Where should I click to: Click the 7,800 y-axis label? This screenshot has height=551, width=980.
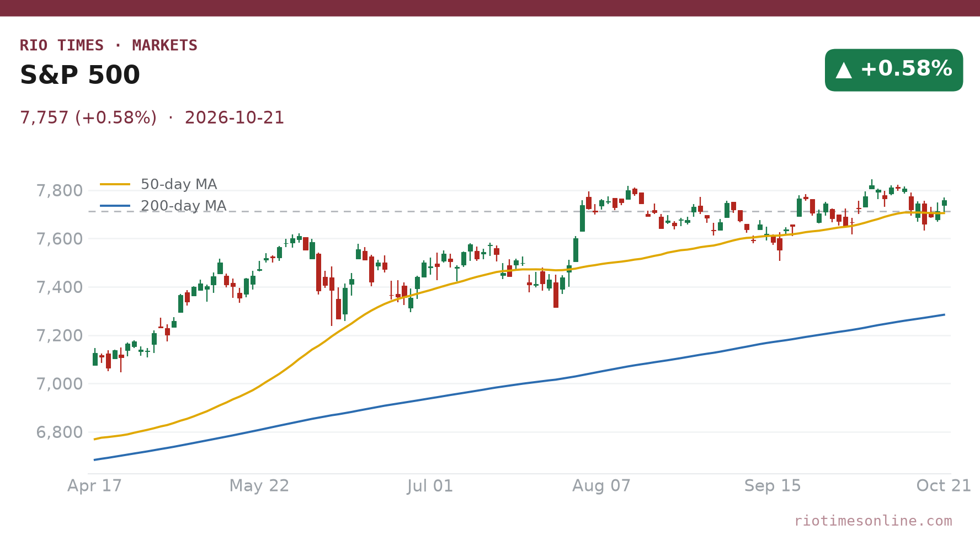pos(59,191)
